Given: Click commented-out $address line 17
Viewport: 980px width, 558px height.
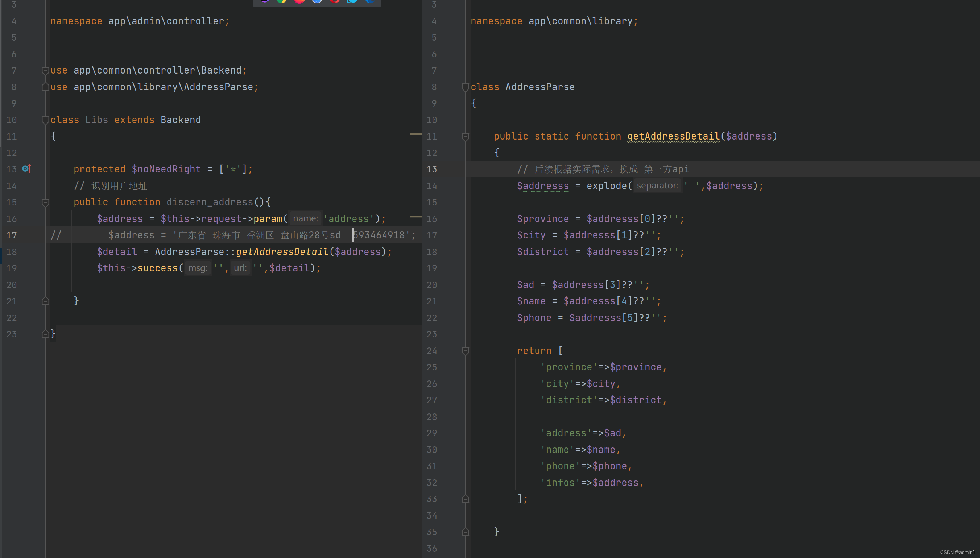Looking at the screenshot, I should click(233, 235).
